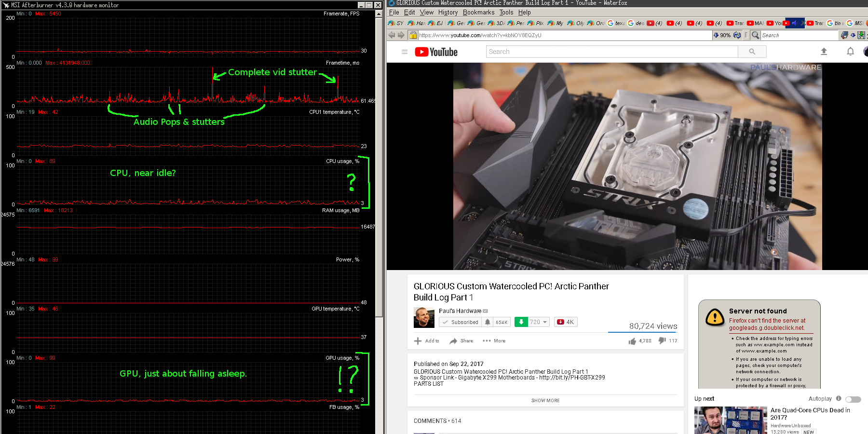Viewport: 868px width, 434px height.
Task: Reload the page with the refresh icon
Action: tap(737, 35)
